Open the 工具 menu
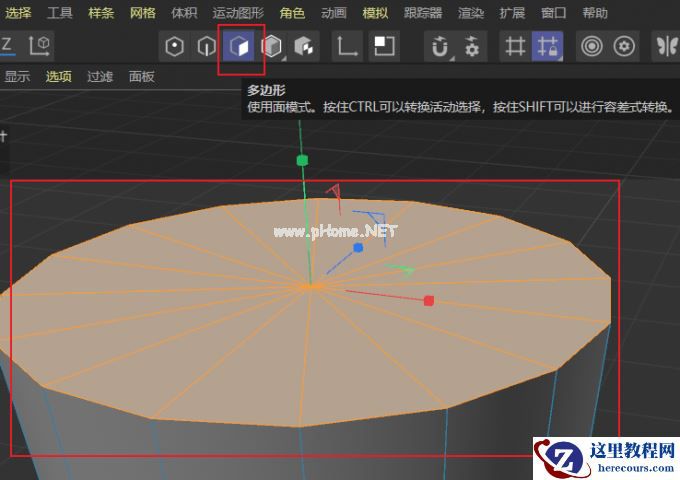Screen dimensions: 680x480 [x=59, y=13]
